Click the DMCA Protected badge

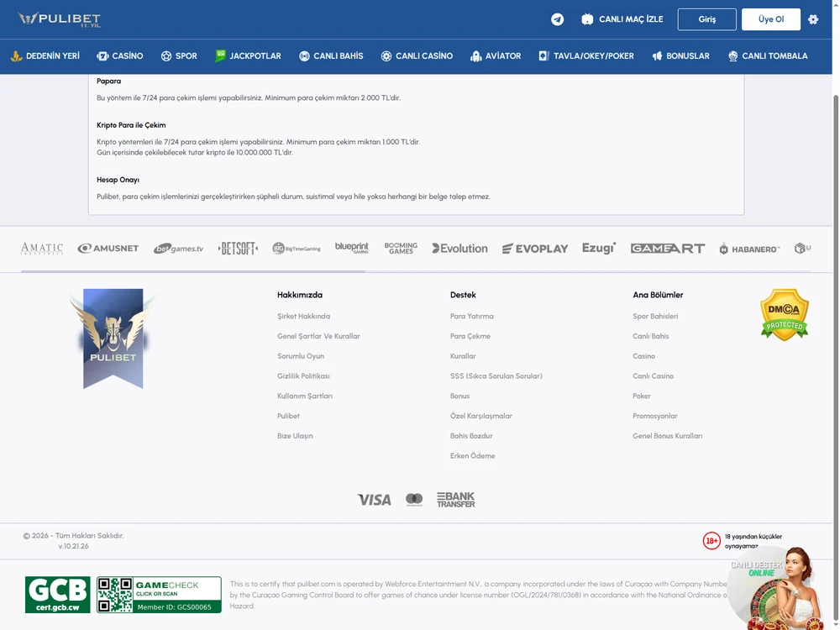785,314
